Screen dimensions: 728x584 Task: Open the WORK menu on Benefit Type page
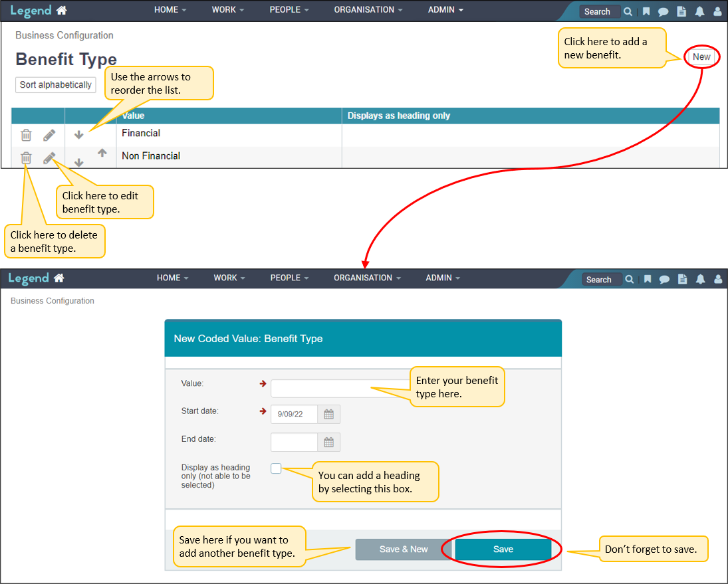point(227,10)
